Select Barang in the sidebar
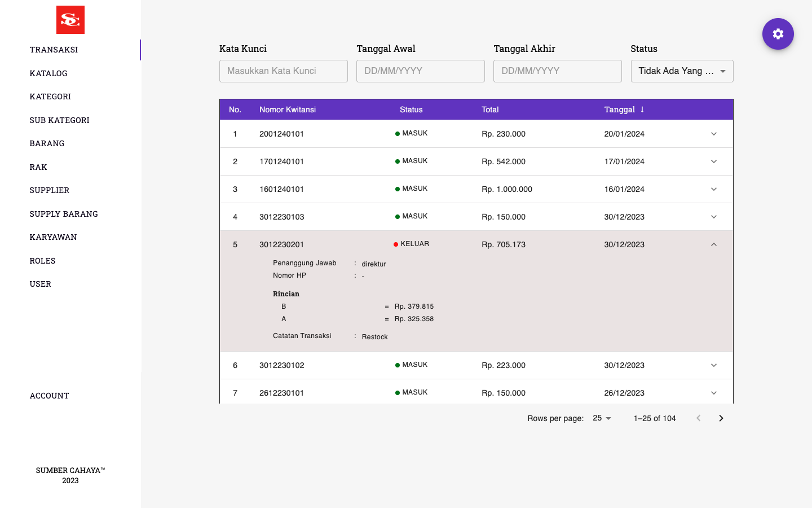Screen dimensions: 812x508 point(47,143)
